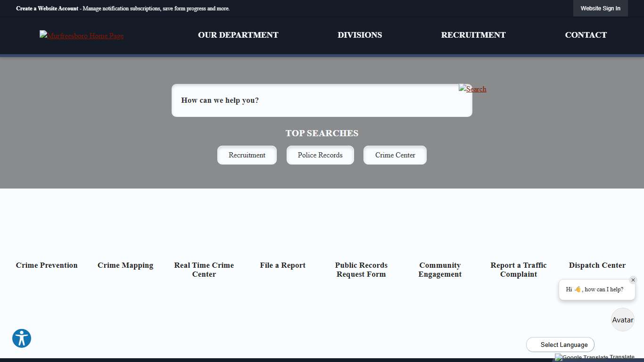The image size is (644, 362).
Task: Click the Website Sign In button
Action: [x=600, y=8]
